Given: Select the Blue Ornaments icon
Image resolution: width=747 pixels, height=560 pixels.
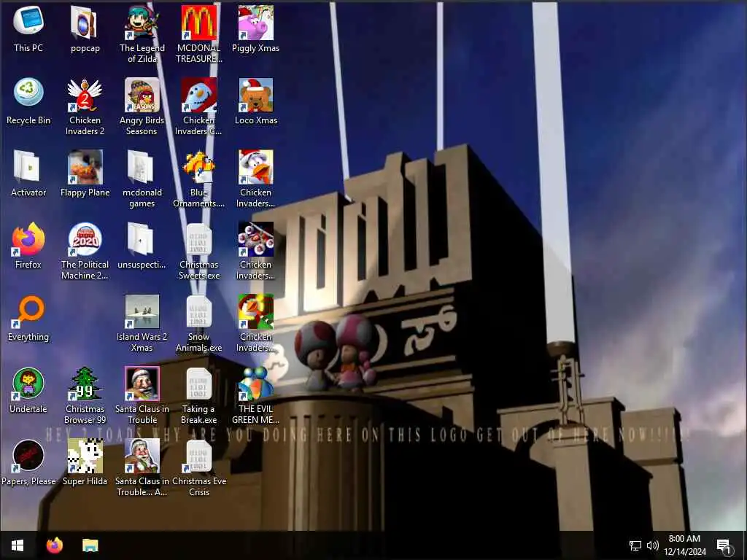Looking at the screenshot, I should pyautogui.click(x=198, y=167).
